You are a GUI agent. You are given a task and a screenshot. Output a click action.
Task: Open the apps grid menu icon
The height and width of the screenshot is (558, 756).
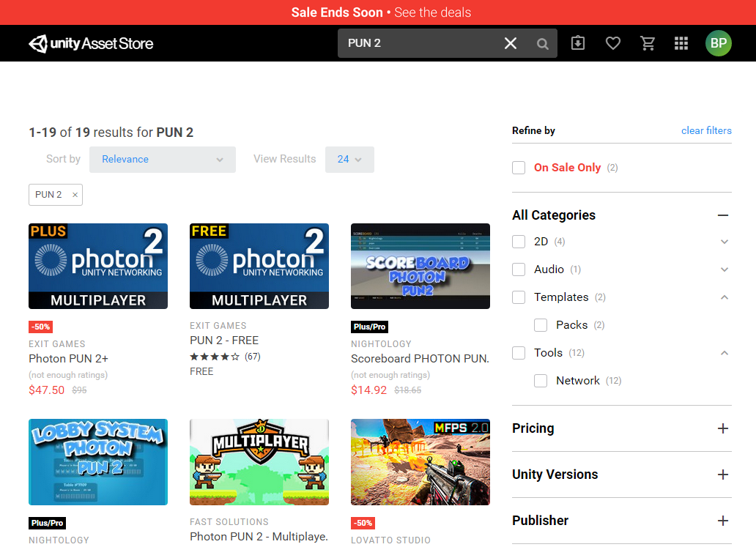point(681,43)
